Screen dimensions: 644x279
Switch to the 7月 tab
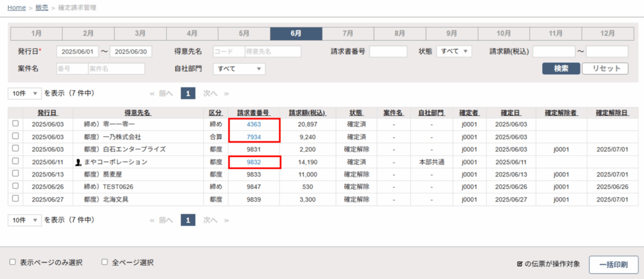(x=348, y=33)
